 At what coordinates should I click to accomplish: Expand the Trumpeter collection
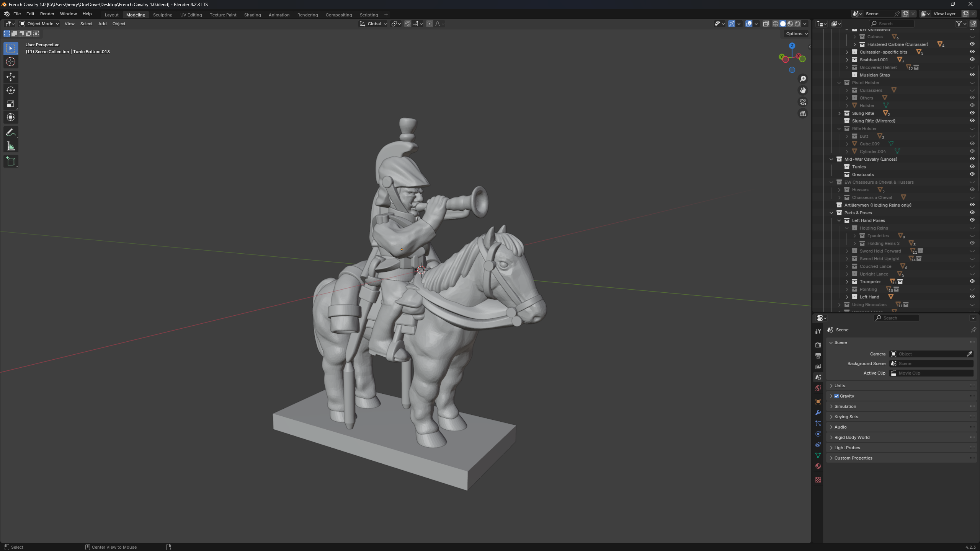[847, 282]
